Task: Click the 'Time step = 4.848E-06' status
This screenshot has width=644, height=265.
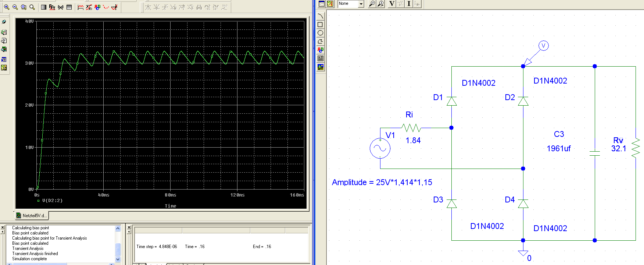Action: (x=157, y=247)
